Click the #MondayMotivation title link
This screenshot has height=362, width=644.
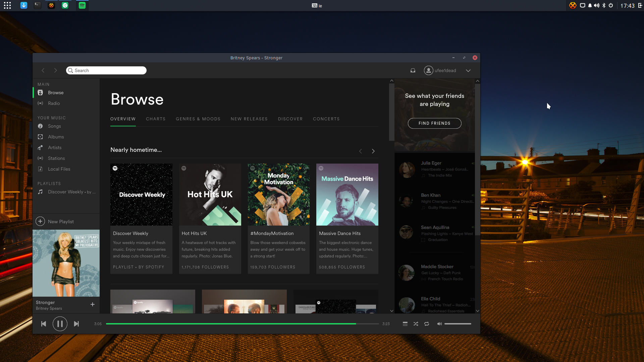272,233
